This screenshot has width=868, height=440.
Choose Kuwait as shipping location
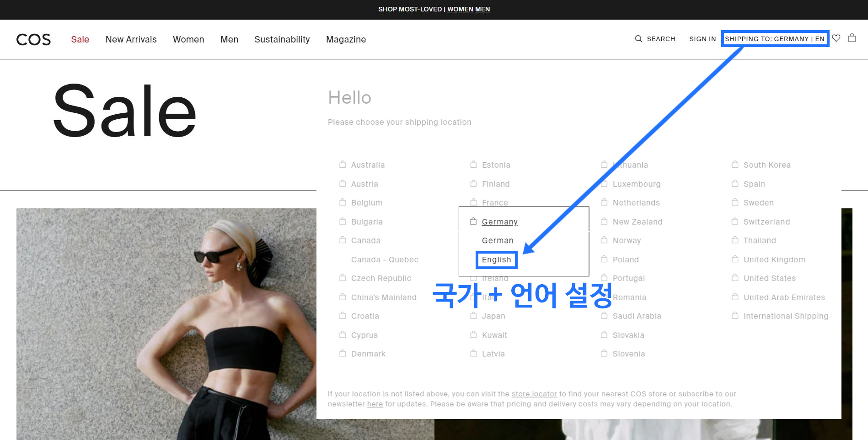pyautogui.click(x=494, y=335)
